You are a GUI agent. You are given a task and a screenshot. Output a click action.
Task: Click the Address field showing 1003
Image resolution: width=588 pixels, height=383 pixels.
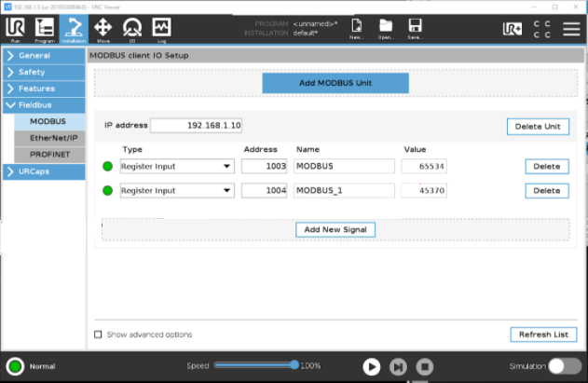coord(264,166)
